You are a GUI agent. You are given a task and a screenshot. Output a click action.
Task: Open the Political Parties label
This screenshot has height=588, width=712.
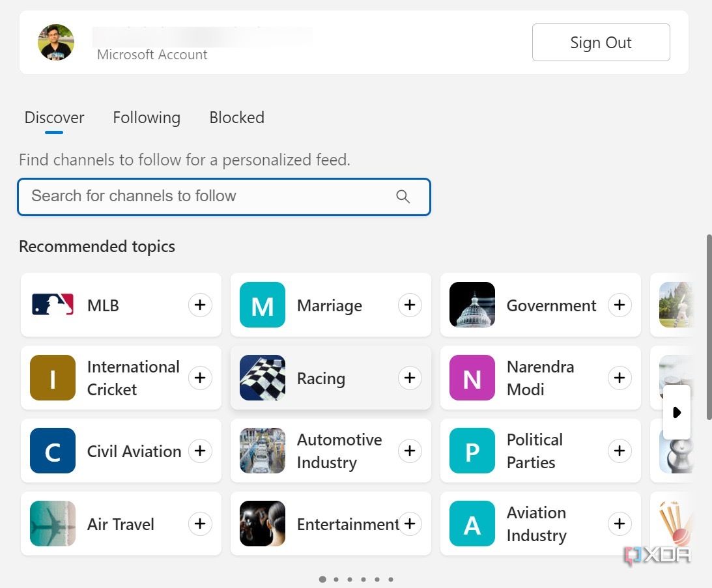(534, 451)
